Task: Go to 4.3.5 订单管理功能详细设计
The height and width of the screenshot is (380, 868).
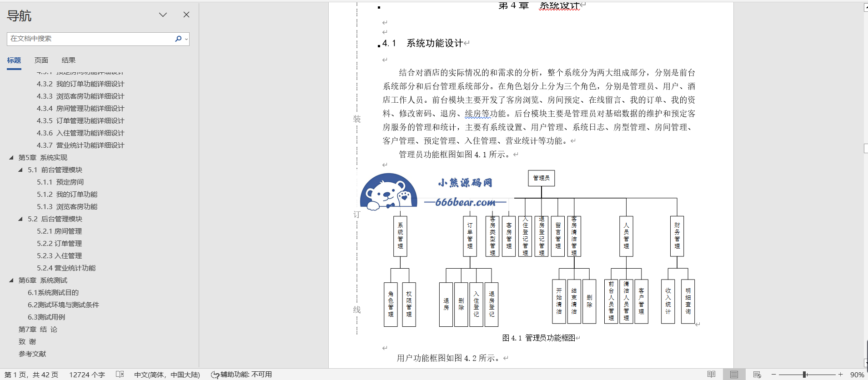Action: click(80, 121)
